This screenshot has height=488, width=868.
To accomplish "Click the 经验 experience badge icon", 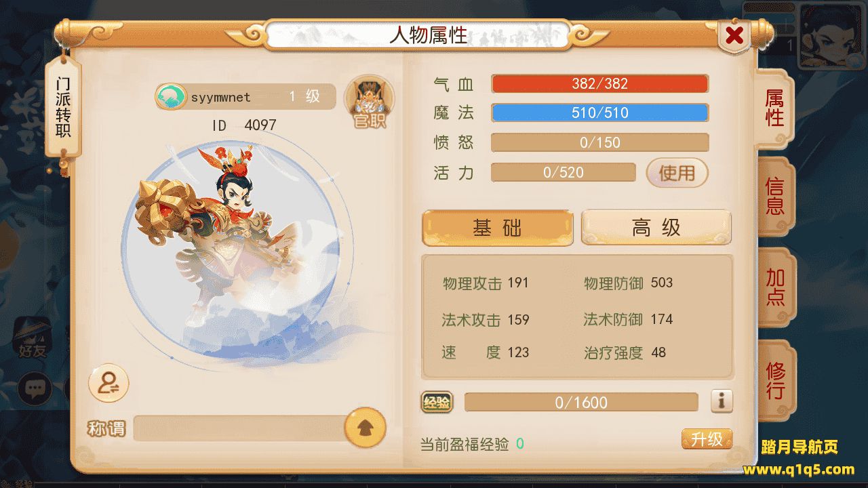I will (x=437, y=403).
